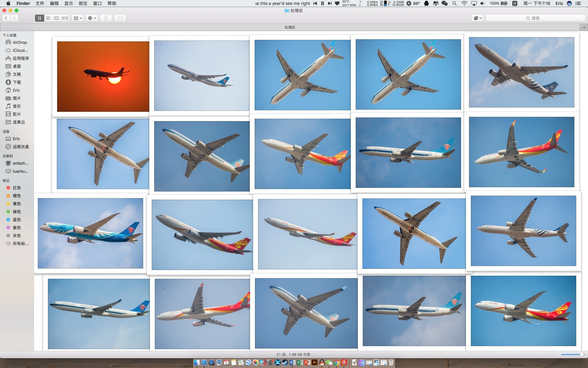Screen dimensions: 588x368
Task: Open the 文稿 folder in the sidebar
Action: coord(13,74)
